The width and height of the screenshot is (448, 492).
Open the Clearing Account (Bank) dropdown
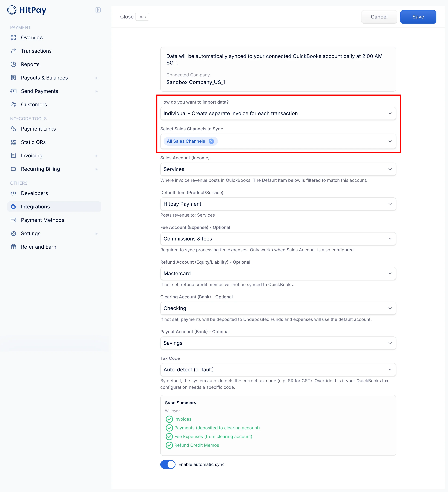click(278, 308)
